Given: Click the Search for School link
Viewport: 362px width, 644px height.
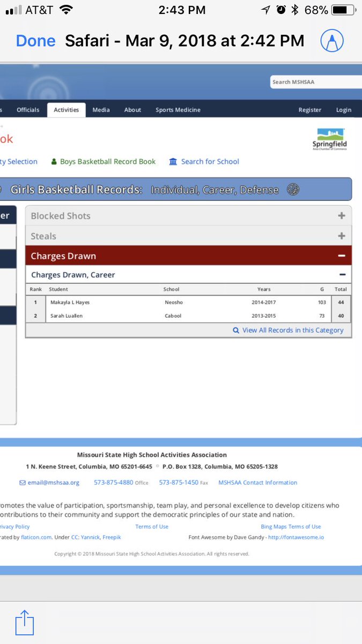Looking at the screenshot, I should click(x=210, y=162).
